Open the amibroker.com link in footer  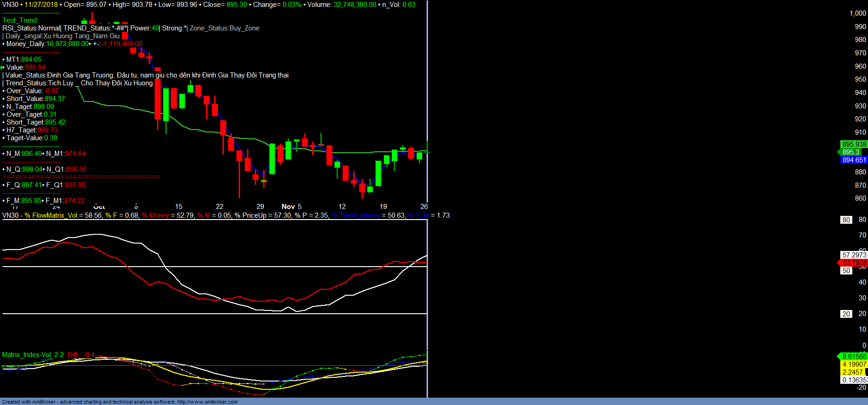tap(207, 402)
